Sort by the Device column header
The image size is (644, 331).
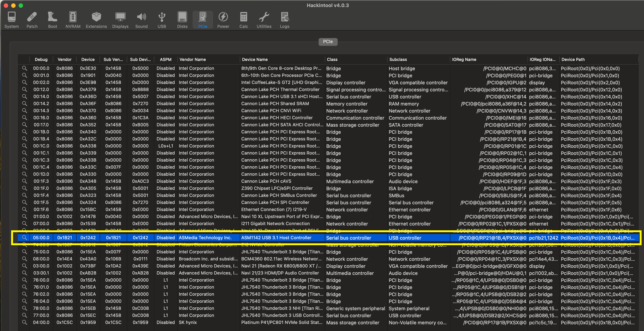88,59
